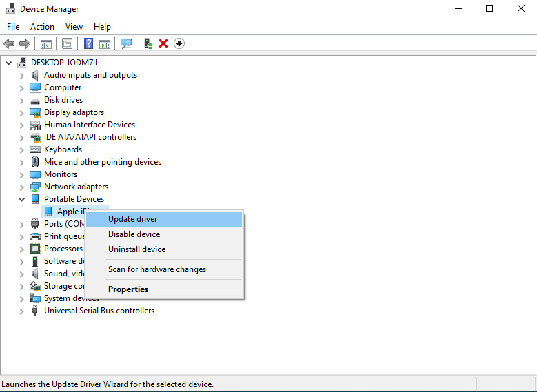Screen dimensions: 537x392
Task: Click the Disk drives icon
Action: coord(35,101)
